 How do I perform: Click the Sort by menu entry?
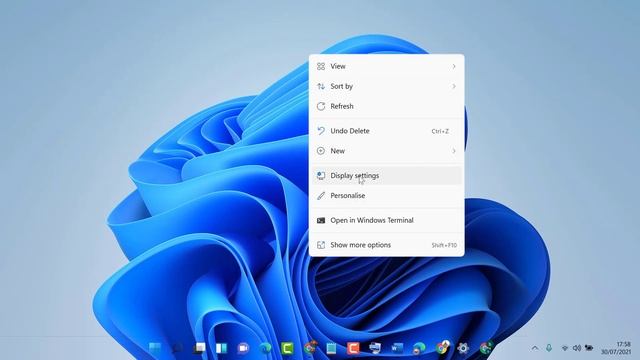pyautogui.click(x=387, y=86)
